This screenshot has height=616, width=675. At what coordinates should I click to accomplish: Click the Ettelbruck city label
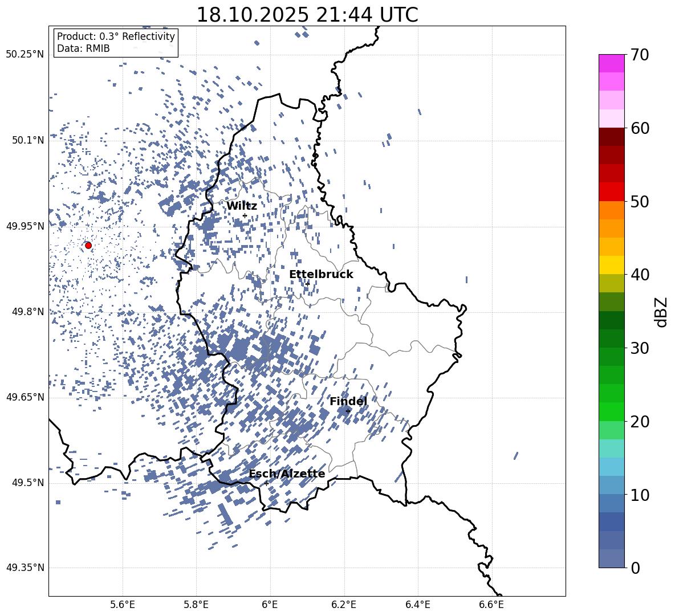321,275
